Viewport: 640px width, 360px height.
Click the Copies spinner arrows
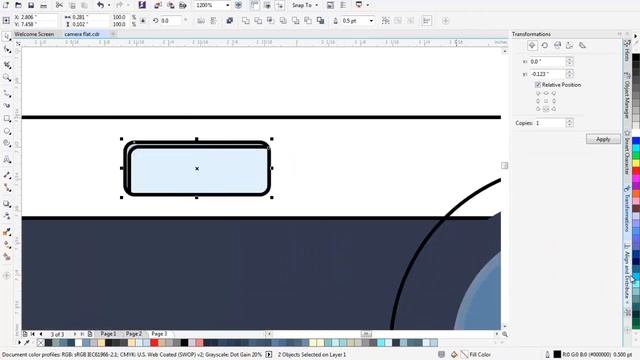[x=569, y=123]
